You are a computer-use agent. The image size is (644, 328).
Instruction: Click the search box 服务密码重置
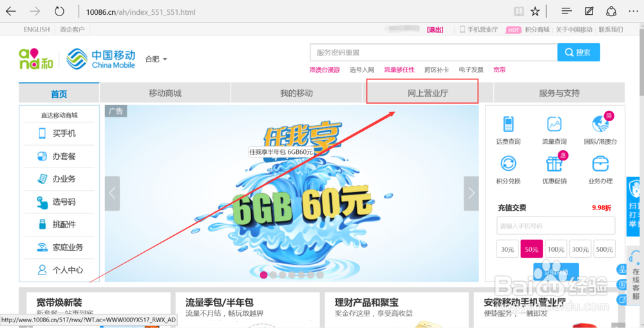(433, 52)
